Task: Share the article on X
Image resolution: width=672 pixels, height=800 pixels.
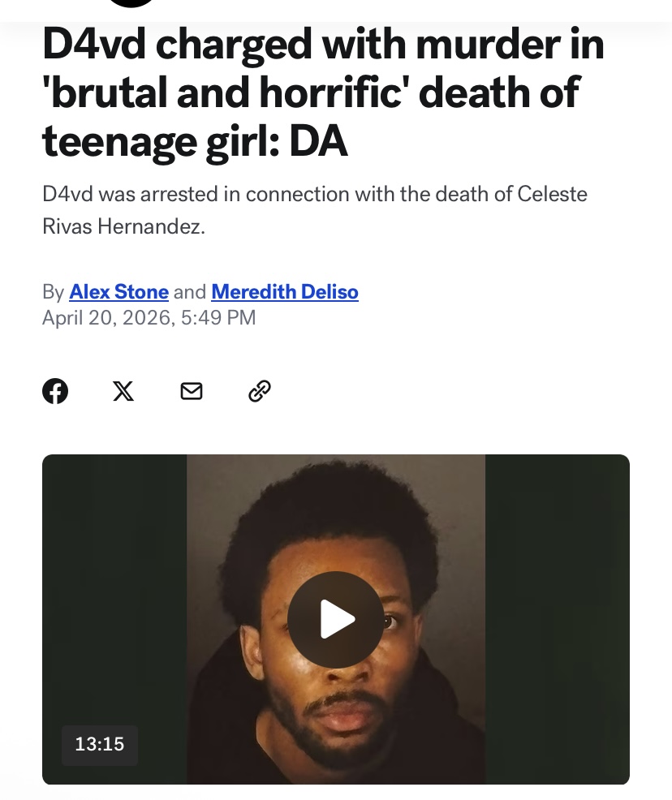Action: pos(123,391)
